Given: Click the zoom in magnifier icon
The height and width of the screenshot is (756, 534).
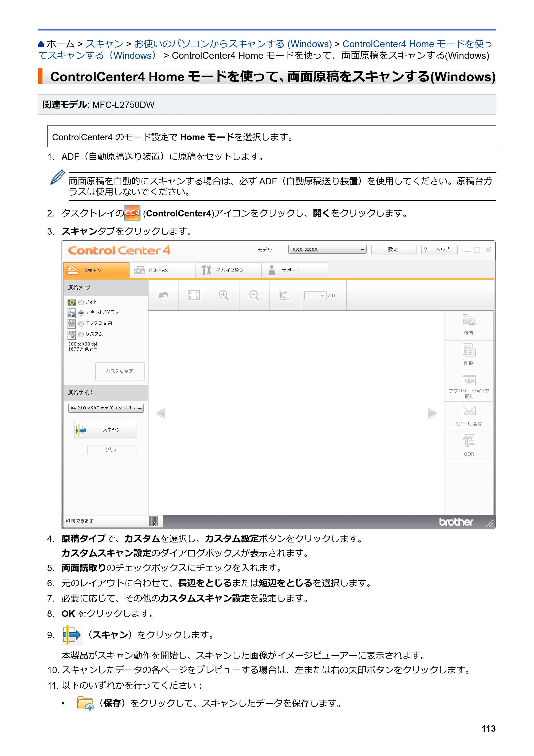Looking at the screenshot, I should click(224, 295).
